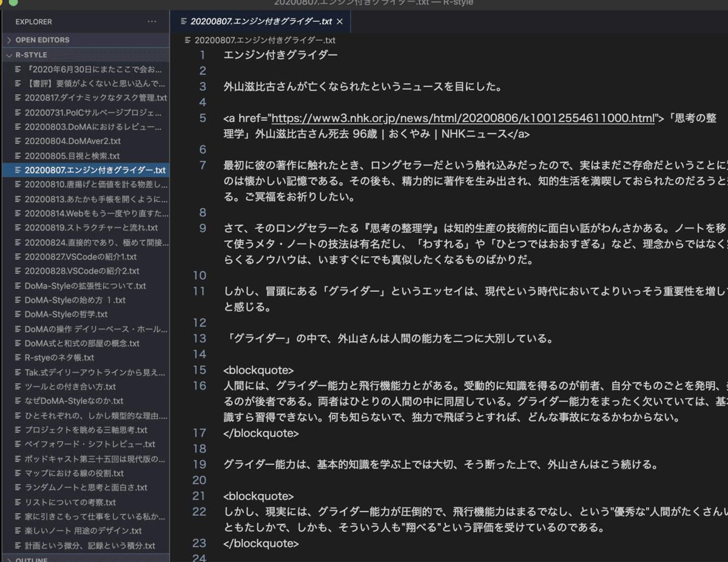Open なぜDoMA-Styleなのか.txt
The width and height of the screenshot is (728, 562).
[x=86, y=401]
